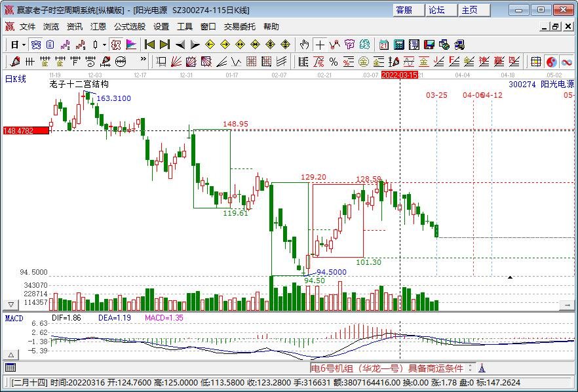Toggle the crosshair cursor tool
This screenshot has width=578, height=392.
click(320, 45)
